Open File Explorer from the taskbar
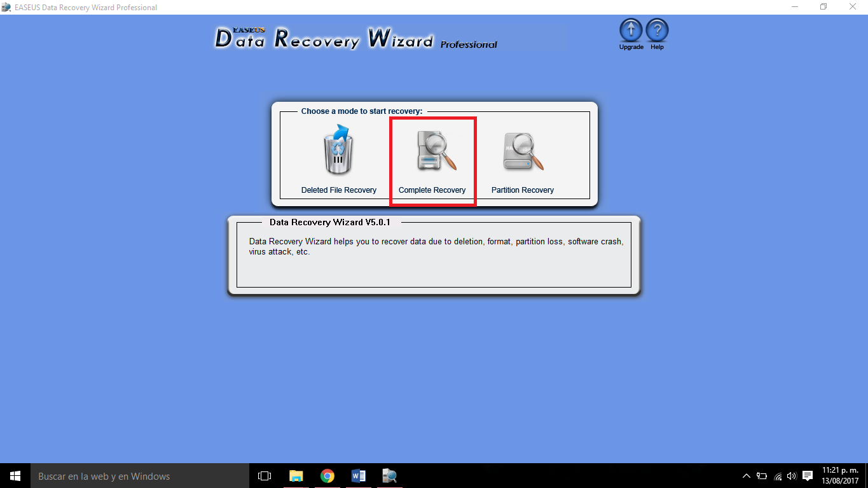Image resolution: width=868 pixels, height=488 pixels. click(x=296, y=476)
